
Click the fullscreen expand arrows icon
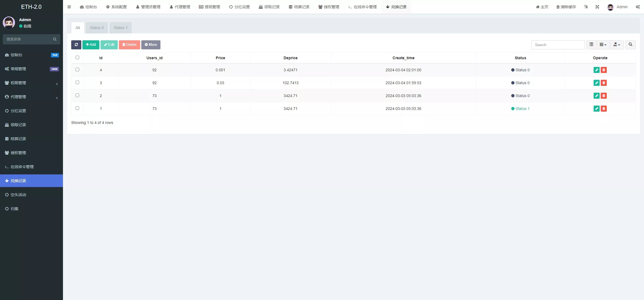pos(597,7)
